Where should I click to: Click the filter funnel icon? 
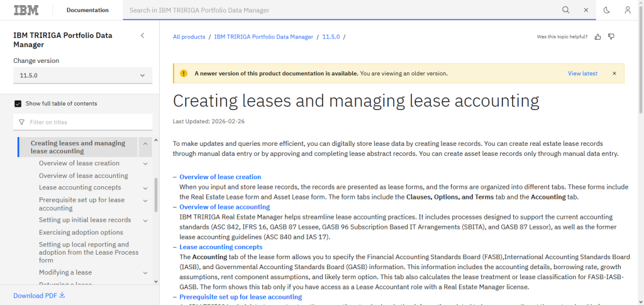[x=22, y=123]
